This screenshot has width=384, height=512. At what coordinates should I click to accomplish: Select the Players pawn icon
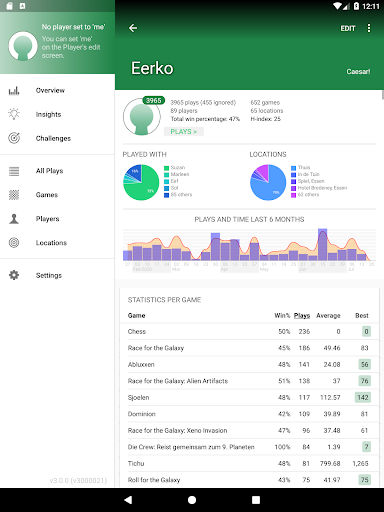click(14, 219)
